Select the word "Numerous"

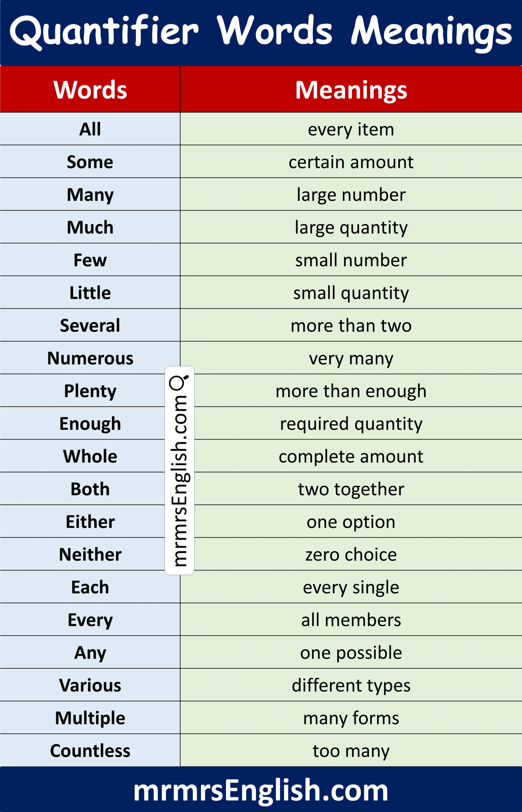click(90, 358)
